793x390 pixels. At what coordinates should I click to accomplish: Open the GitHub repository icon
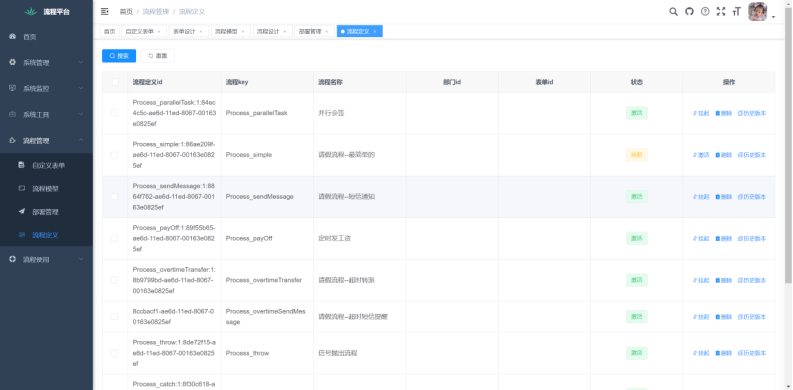pos(689,12)
